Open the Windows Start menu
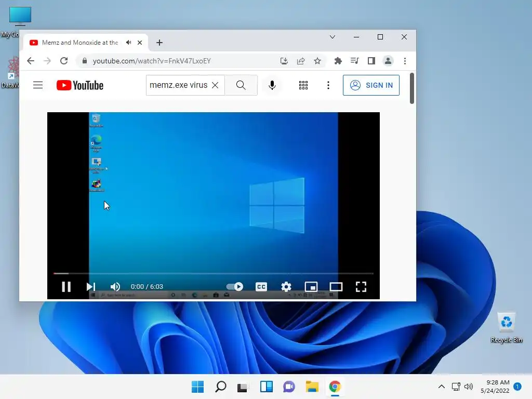 (198, 387)
